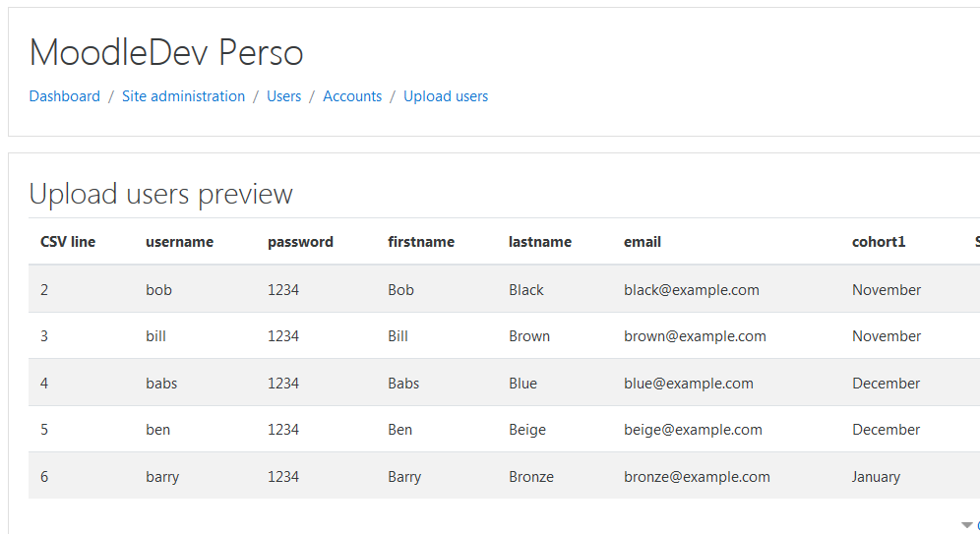This screenshot has width=980, height=534.
Task: Click the lastname cell Beige
Action: (526, 430)
